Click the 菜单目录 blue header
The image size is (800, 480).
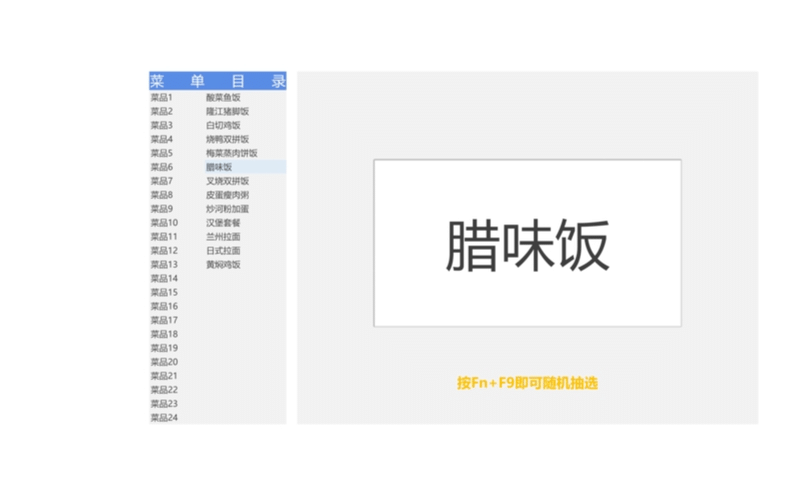[x=218, y=81]
